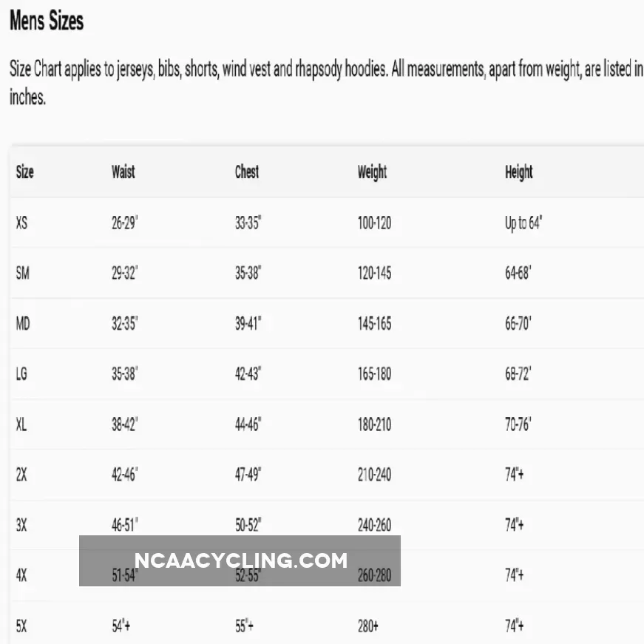Click the SM size row label
644x644 pixels.
[x=22, y=273]
